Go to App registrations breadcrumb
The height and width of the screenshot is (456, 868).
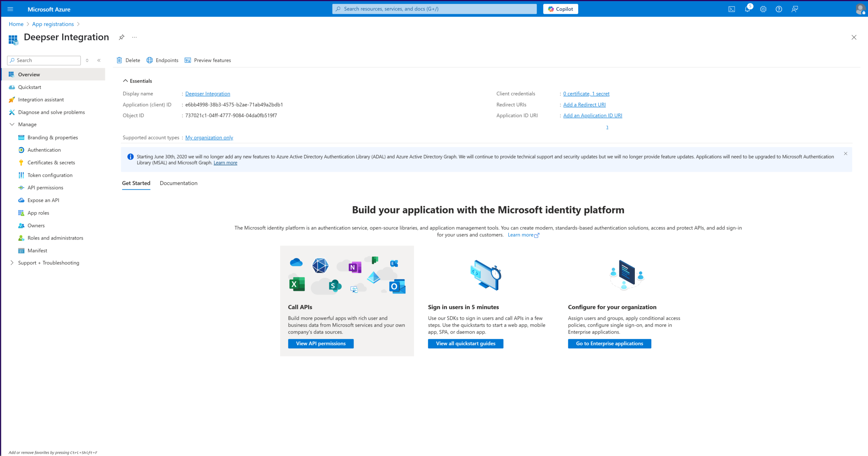click(53, 24)
